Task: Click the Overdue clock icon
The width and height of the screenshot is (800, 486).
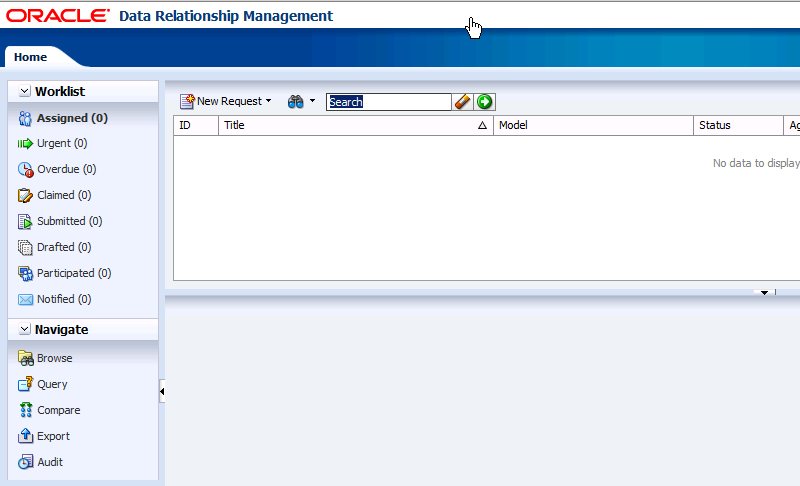Action: click(26, 169)
